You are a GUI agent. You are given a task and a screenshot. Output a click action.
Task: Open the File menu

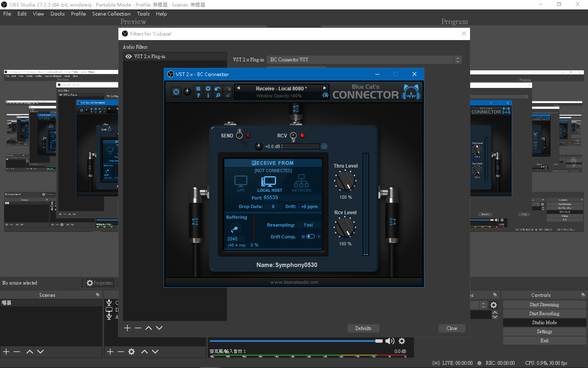tap(7, 13)
